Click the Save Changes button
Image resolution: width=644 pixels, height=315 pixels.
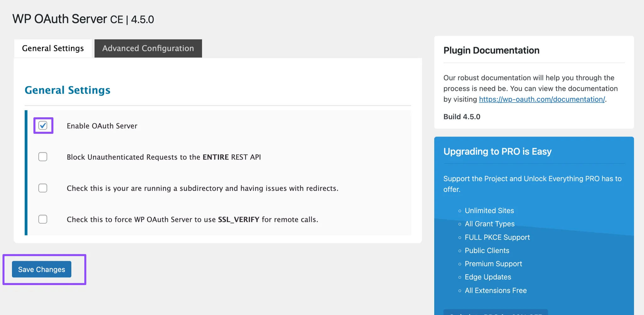point(42,269)
